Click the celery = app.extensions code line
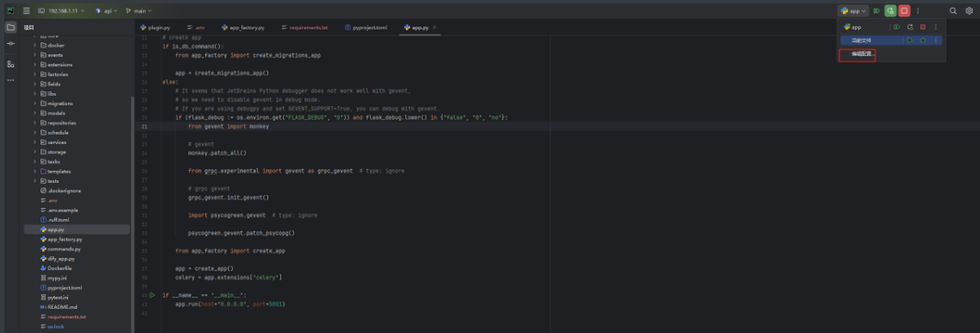The image size is (980, 333). (x=229, y=278)
